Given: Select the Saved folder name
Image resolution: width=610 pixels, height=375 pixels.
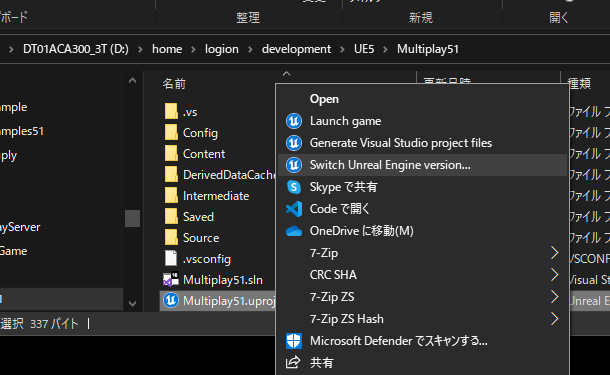Looking at the screenshot, I should 198,217.
